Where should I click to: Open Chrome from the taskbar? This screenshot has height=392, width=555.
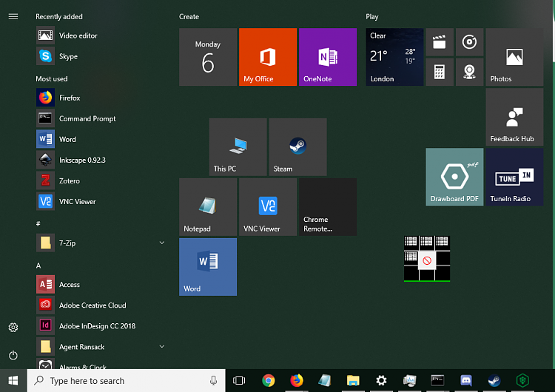[269, 381]
